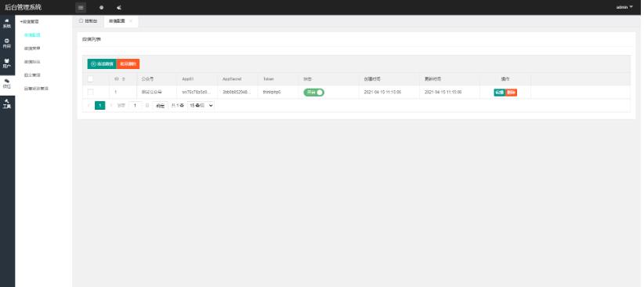The height and width of the screenshot is (287, 644).
Task: Toggle the green 开启 status switch
Action: coord(314,93)
